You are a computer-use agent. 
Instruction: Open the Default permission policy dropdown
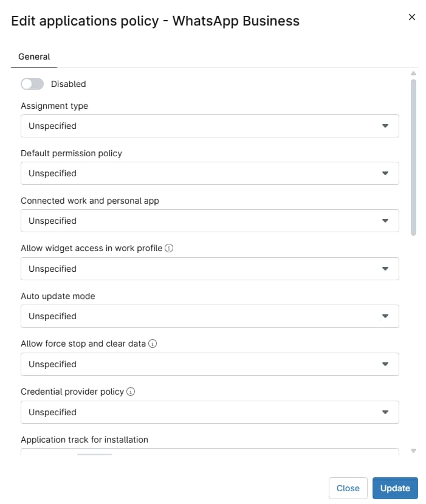(x=210, y=173)
